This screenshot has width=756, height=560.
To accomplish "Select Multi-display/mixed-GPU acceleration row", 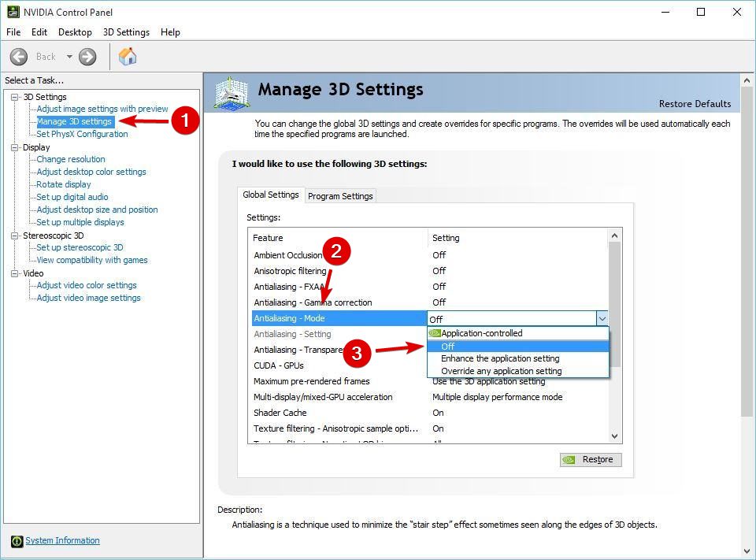I will point(429,397).
